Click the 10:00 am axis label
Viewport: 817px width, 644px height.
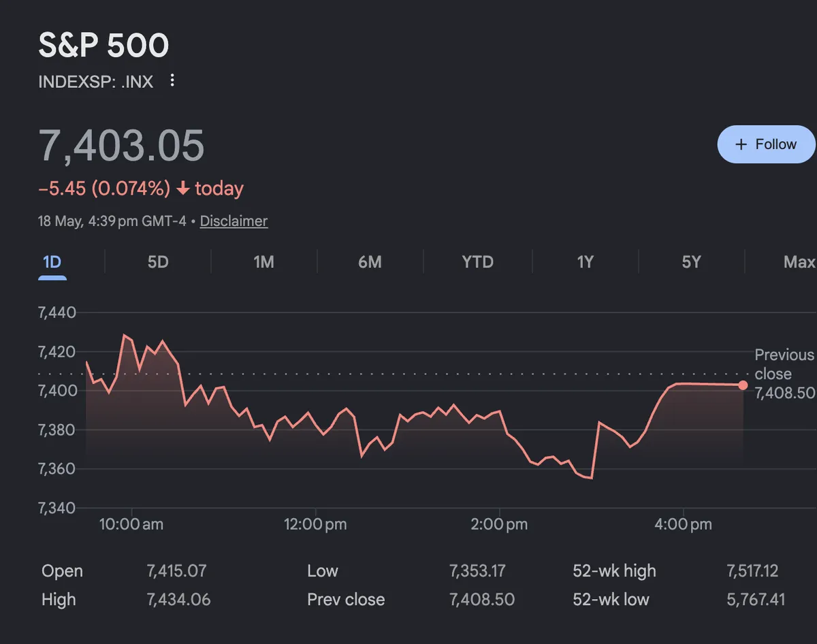pyautogui.click(x=131, y=524)
